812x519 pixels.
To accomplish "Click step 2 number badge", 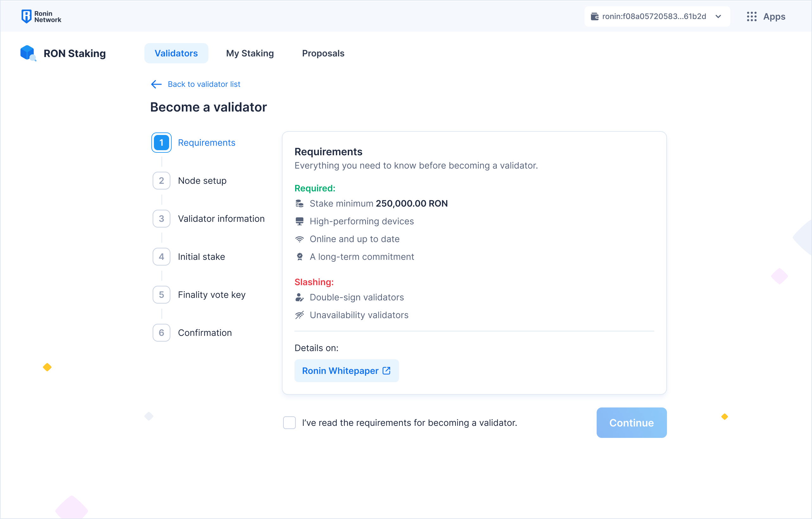I will (x=161, y=181).
